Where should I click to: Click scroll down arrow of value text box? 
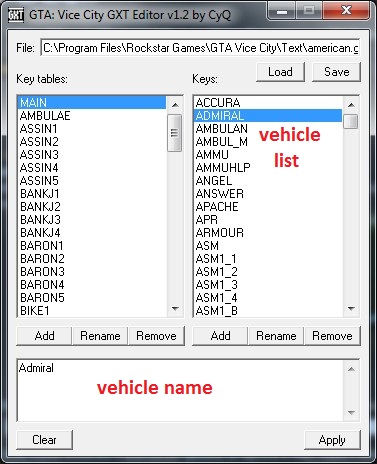(x=351, y=412)
